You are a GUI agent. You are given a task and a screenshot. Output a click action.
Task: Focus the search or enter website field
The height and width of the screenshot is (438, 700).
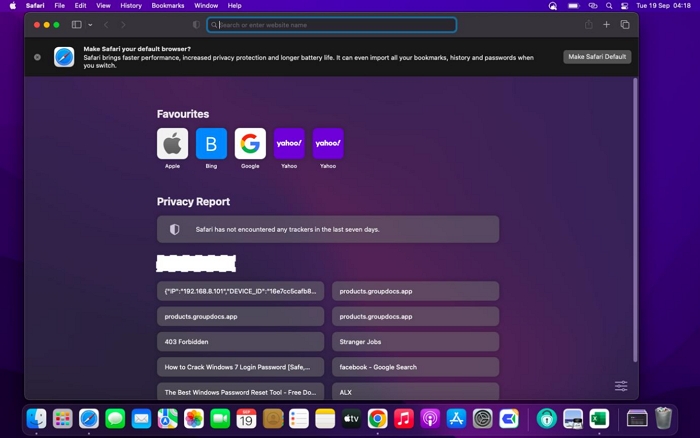coord(332,25)
